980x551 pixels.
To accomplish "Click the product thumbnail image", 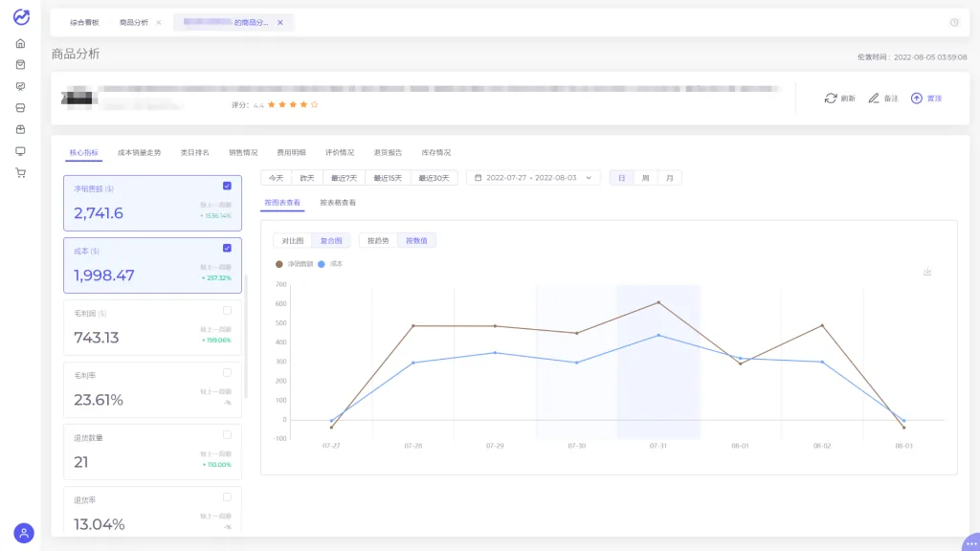I will (x=78, y=98).
